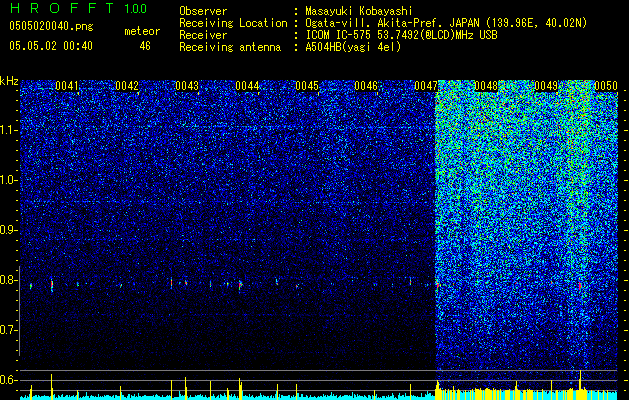629x400 pixels.
Task: Click antenna value A504HB(yagi 4el)
Action: [353, 47]
